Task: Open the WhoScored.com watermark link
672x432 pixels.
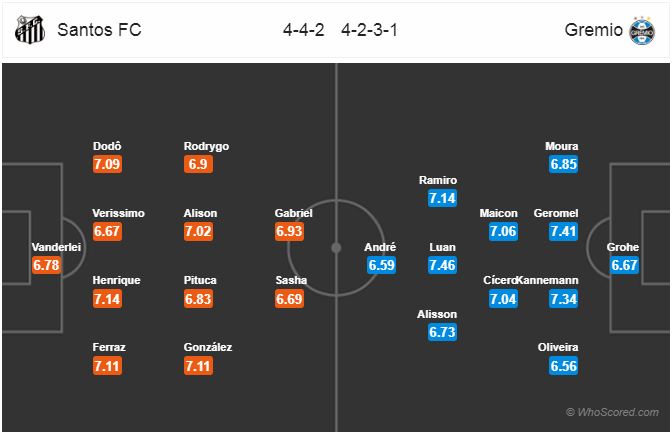Action: (x=612, y=412)
